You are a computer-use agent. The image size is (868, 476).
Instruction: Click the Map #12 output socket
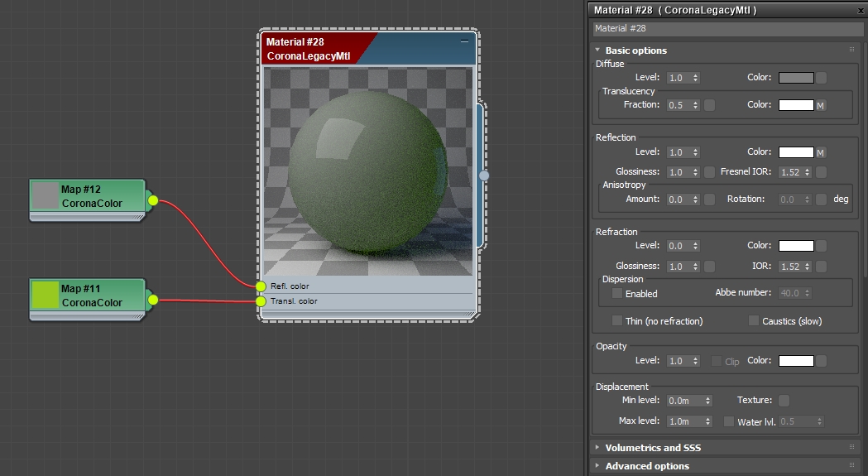[x=153, y=200]
